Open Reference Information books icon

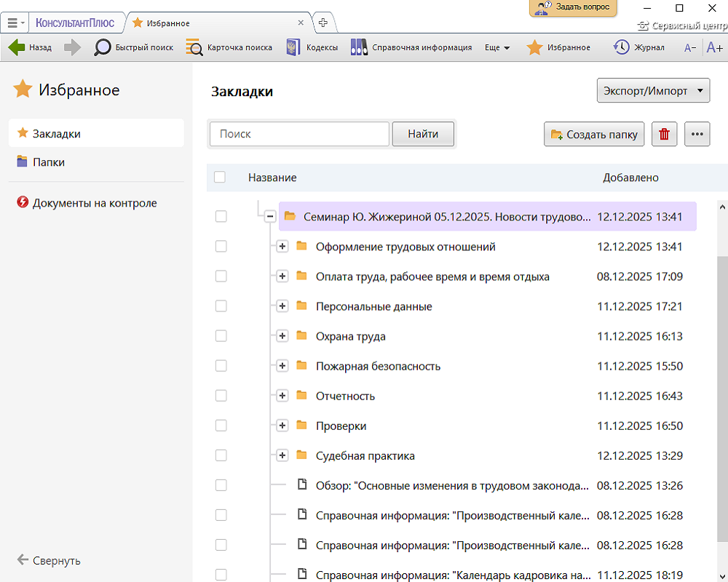(x=359, y=48)
